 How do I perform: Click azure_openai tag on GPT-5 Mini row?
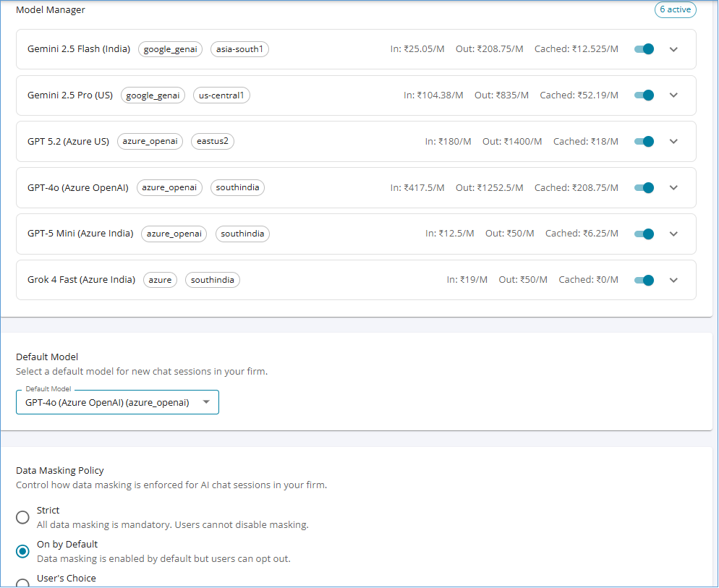coord(174,234)
